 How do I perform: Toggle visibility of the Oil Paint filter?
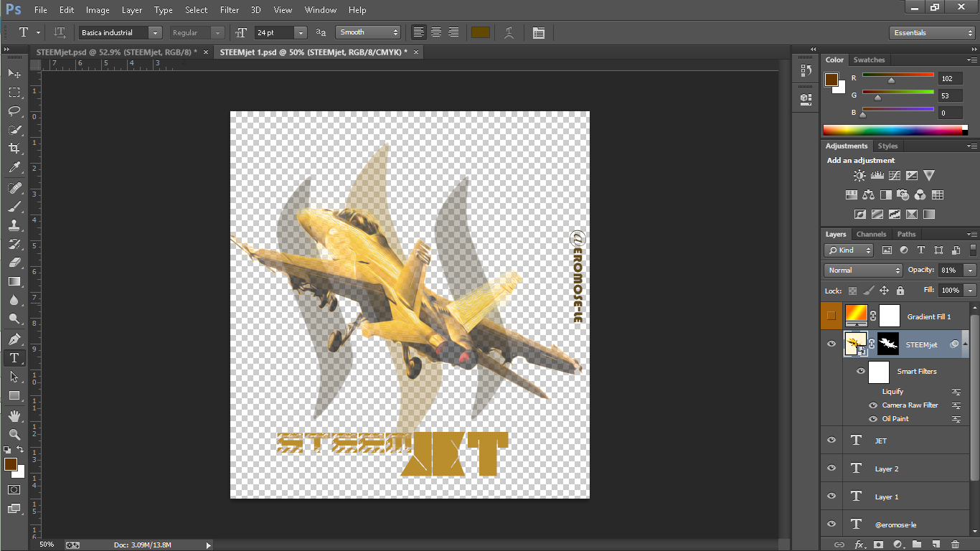click(x=873, y=419)
